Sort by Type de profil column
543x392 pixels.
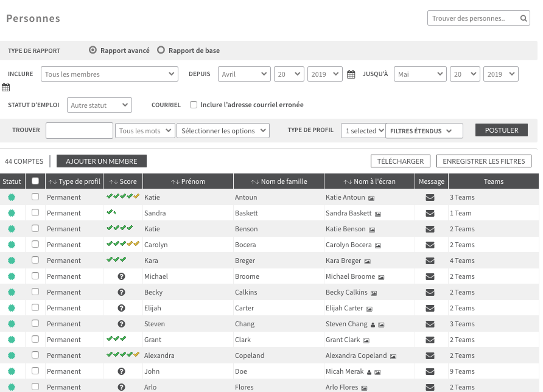74,181
